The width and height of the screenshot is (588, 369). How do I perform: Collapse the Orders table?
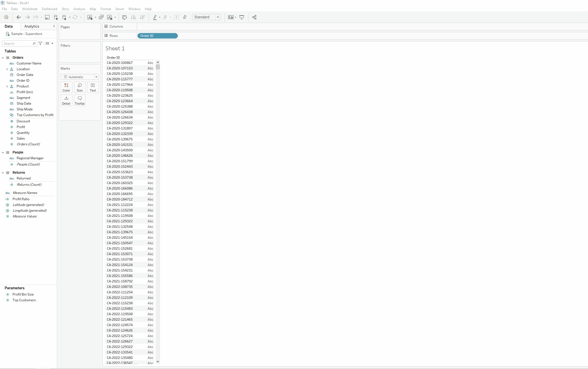[x=3, y=58]
